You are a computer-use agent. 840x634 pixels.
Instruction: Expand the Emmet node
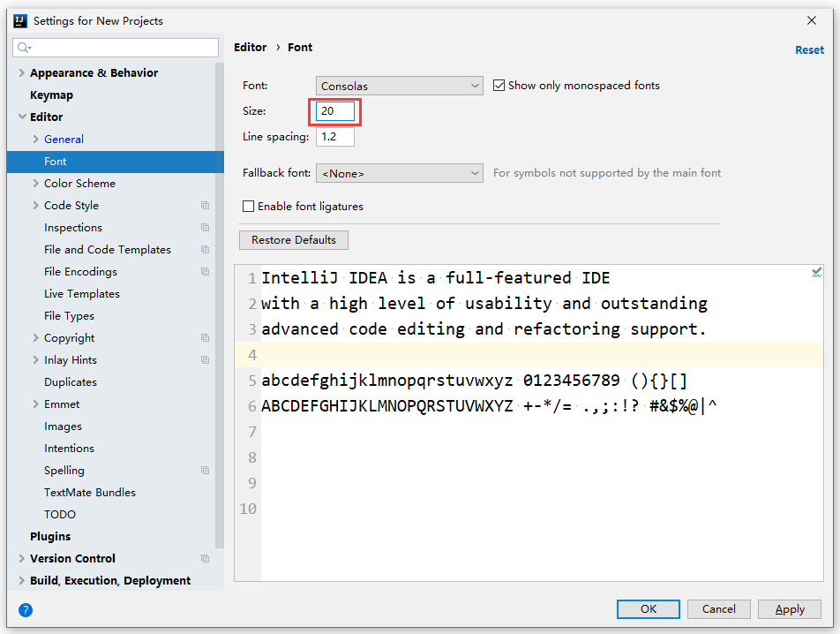(x=36, y=404)
